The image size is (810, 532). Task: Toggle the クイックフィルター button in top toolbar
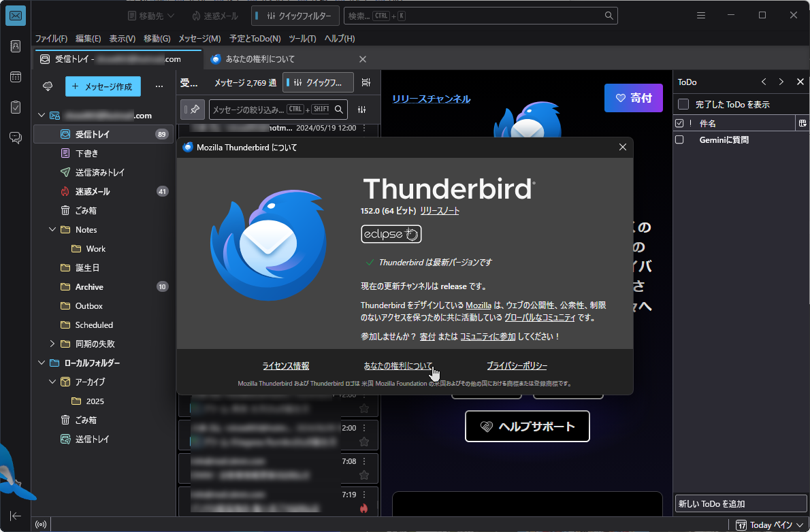point(295,16)
